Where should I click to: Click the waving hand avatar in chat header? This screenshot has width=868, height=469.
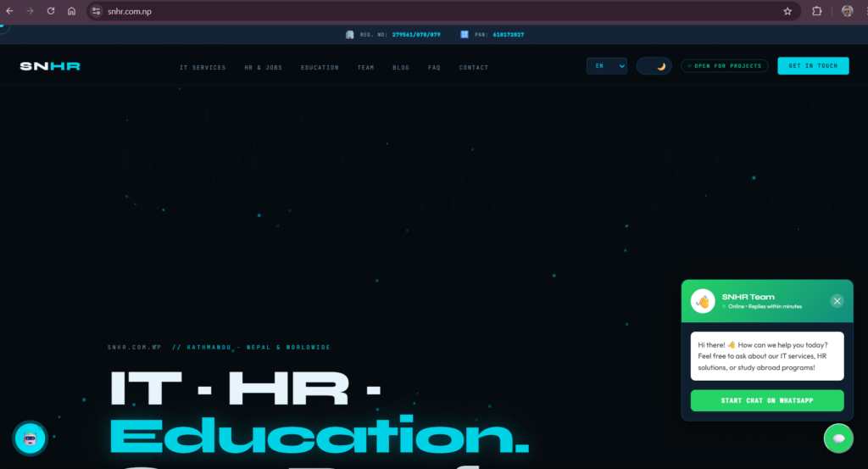pyautogui.click(x=703, y=301)
